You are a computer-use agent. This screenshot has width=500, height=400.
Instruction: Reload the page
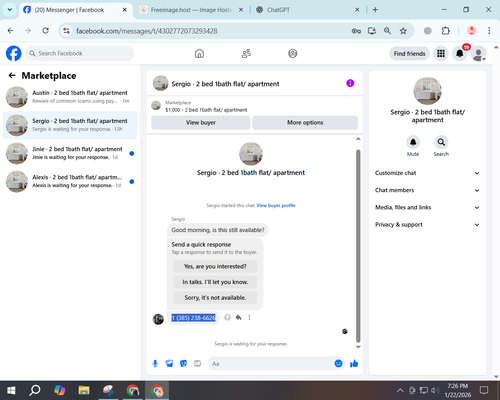pyautogui.click(x=46, y=31)
